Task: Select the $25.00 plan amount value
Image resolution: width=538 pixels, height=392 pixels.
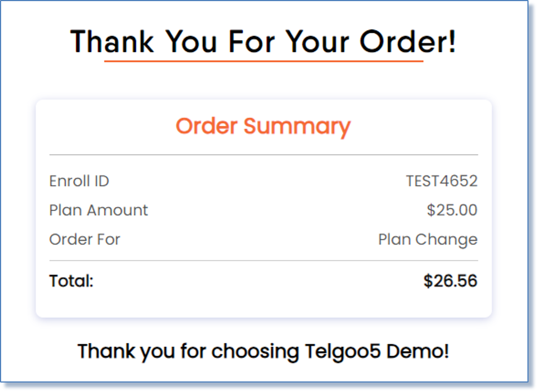Action: tap(452, 210)
